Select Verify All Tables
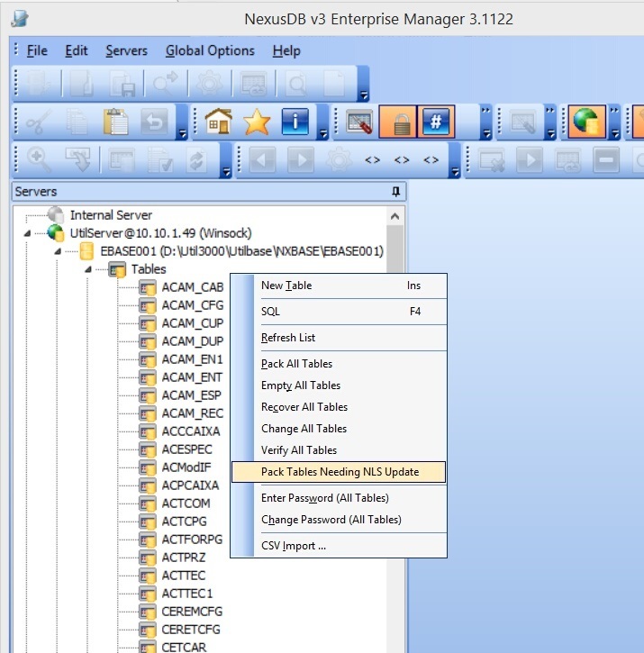 (339, 450)
